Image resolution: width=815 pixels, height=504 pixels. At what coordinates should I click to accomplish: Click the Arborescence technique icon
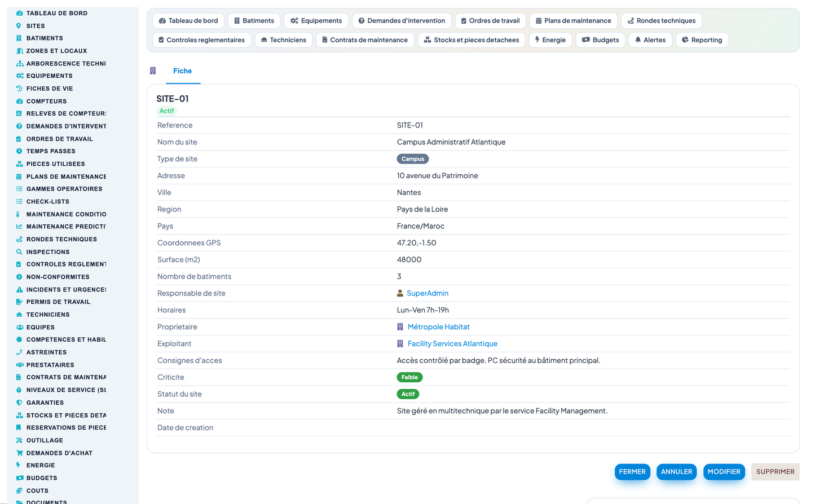pos(19,64)
